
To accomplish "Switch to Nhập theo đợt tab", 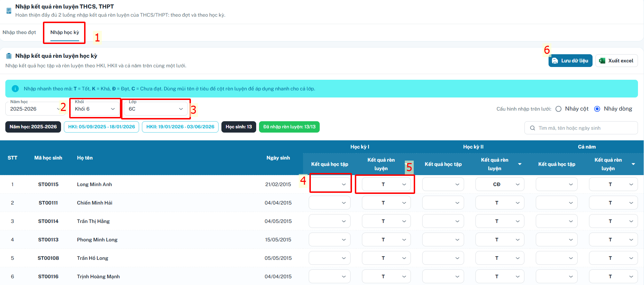I will point(19,32).
